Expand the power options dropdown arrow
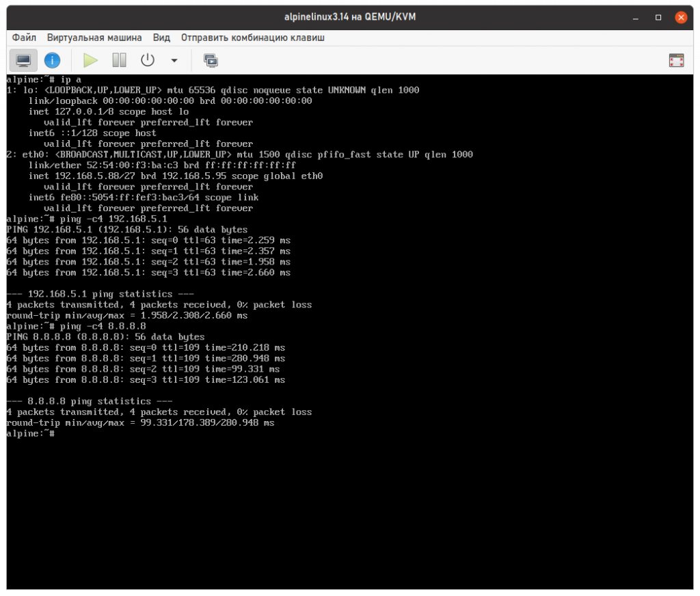 point(174,60)
